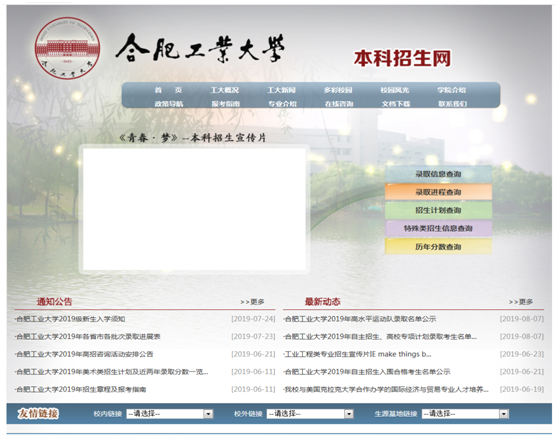
Task: Open 更多 link beside 最新动态
Action: [521, 302]
